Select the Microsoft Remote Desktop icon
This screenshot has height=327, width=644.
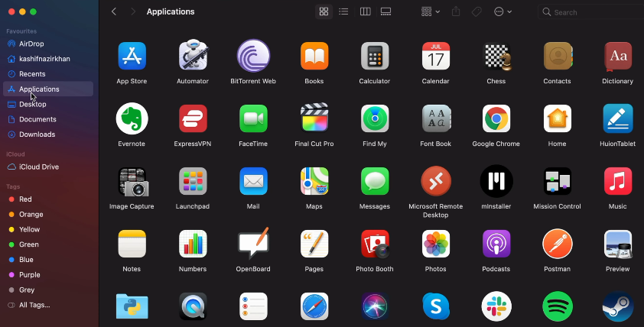point(436,181)
